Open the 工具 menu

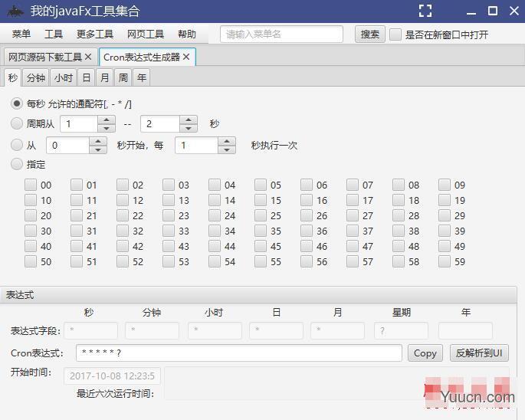pyautogui.click(x=54, y=34)
